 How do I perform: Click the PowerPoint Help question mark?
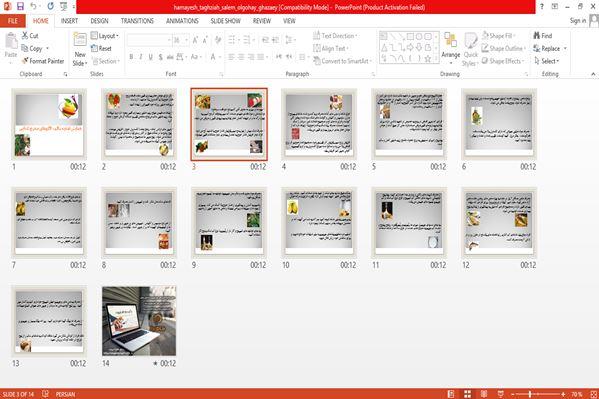click(541, 6)
